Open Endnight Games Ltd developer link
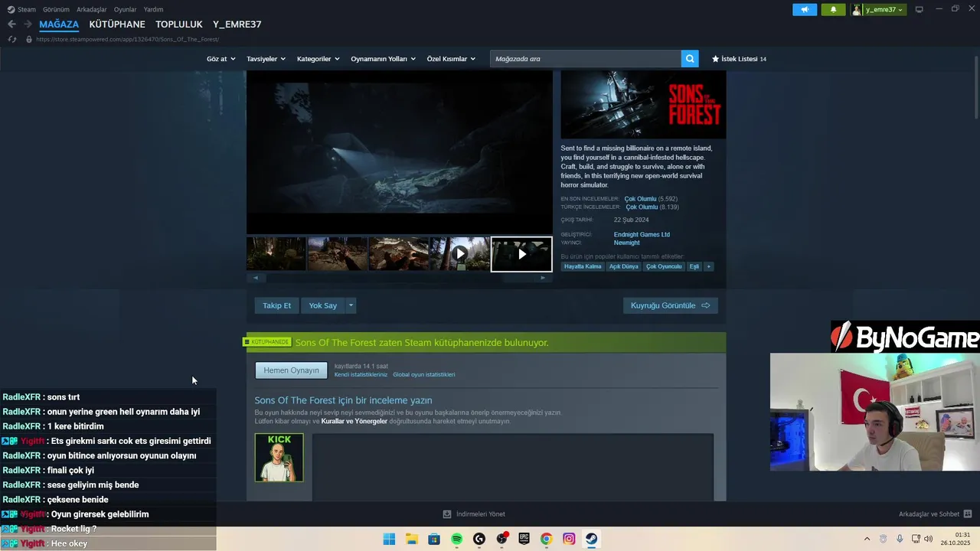 coord(642,234)
